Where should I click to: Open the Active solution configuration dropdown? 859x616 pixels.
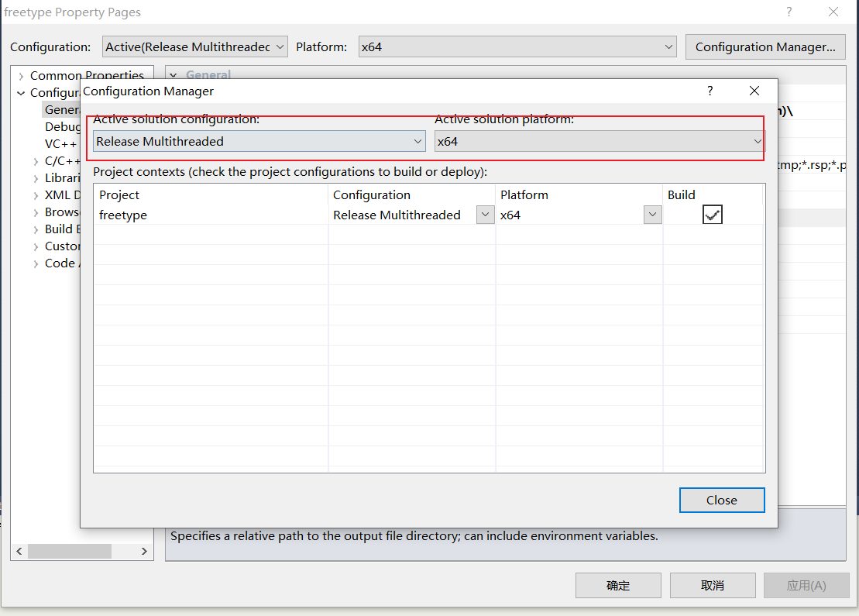click(417, 141)
